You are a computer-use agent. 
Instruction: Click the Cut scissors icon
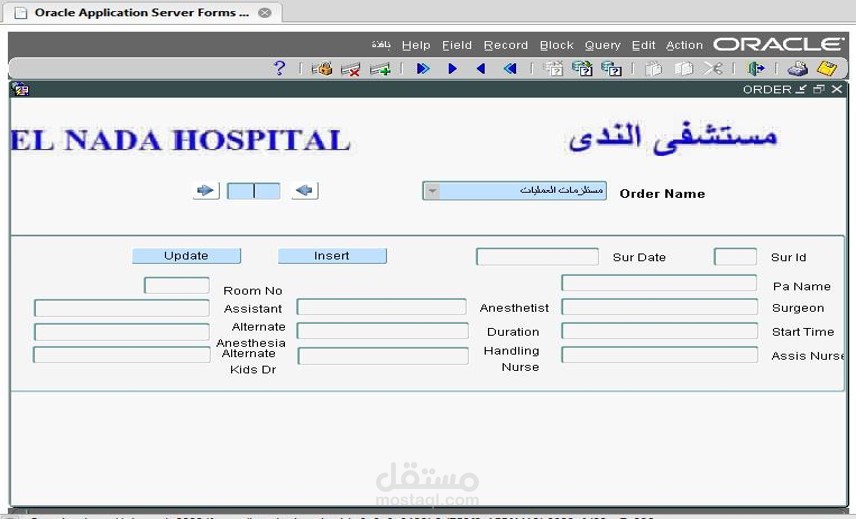coord(712,69)
